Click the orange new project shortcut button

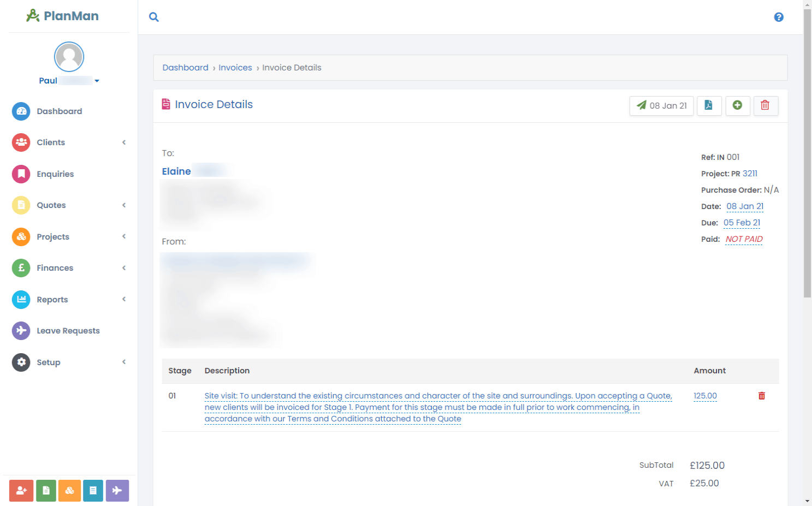pos(69,491)
